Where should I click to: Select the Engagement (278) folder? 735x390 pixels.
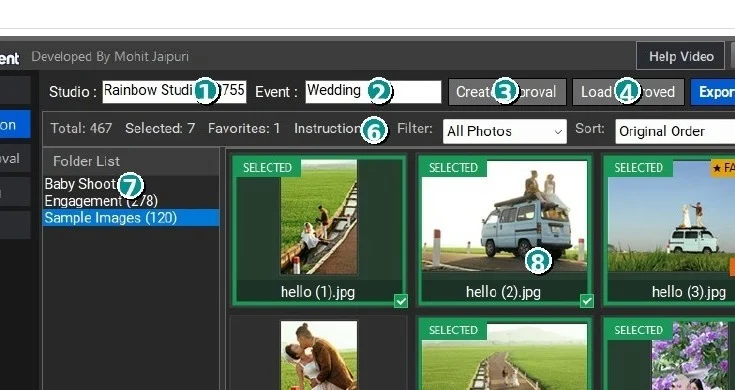[x=131, y=201]
